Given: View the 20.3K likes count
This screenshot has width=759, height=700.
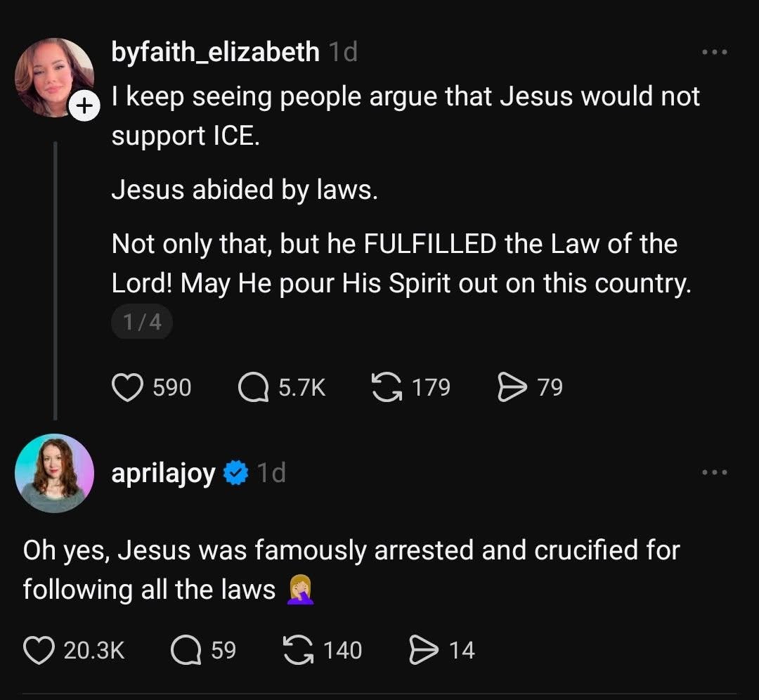Looking at the screenshot, I should 93,649.
